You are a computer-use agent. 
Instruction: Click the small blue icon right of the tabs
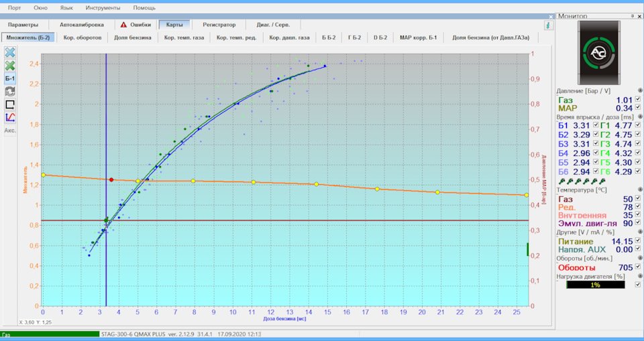[x=548, y=25]
